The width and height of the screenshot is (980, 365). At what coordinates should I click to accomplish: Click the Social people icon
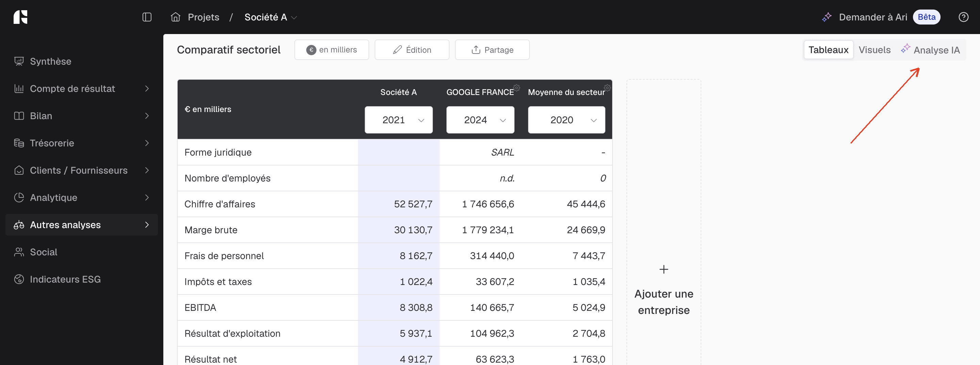[x=19, y=252]
